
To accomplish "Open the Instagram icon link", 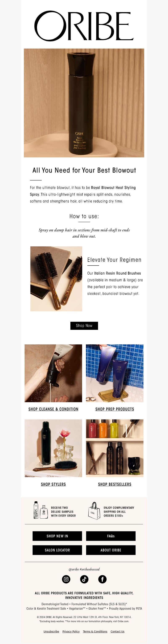I will pos(66,579).
